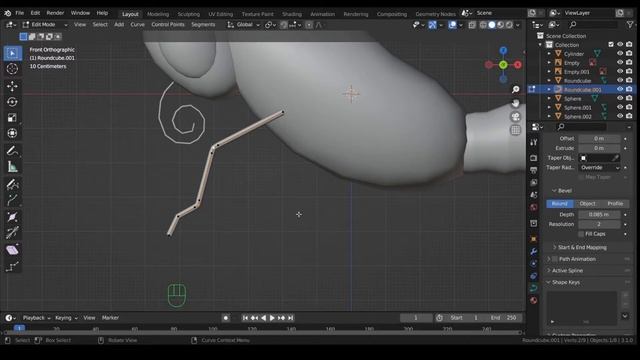The height and width of the screenshot is (360, 640).
Task: Select Profile bevel mode
Action: point(615,204)
